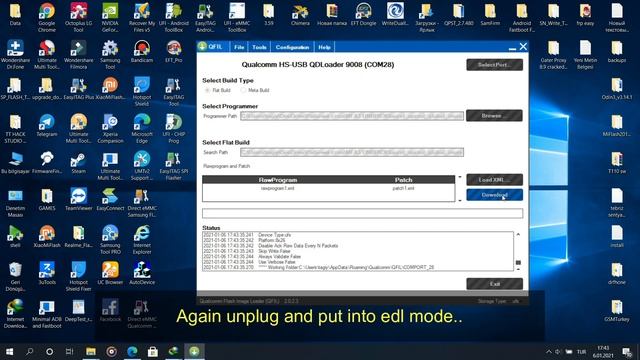Click the Load XML button
The height and width of the screenshot is (360, 640).
494,180
